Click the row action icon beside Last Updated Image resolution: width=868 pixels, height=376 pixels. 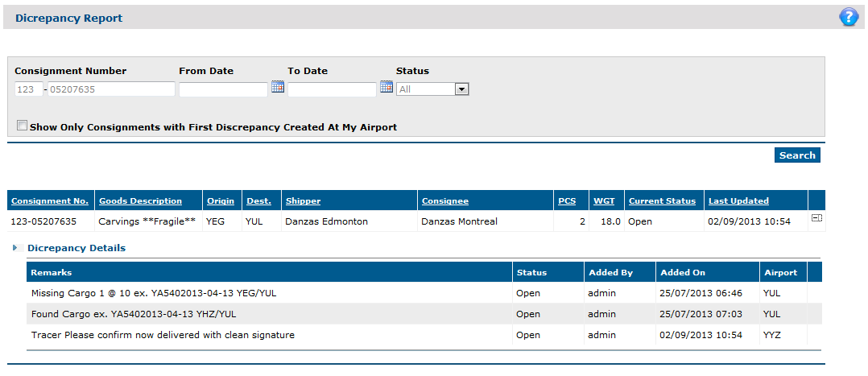point(816,218)
